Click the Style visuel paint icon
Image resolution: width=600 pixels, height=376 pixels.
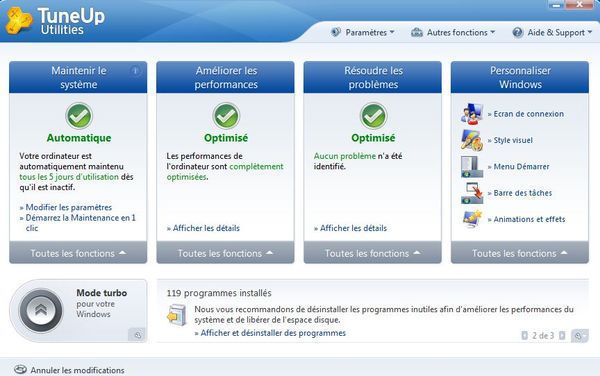472,140
